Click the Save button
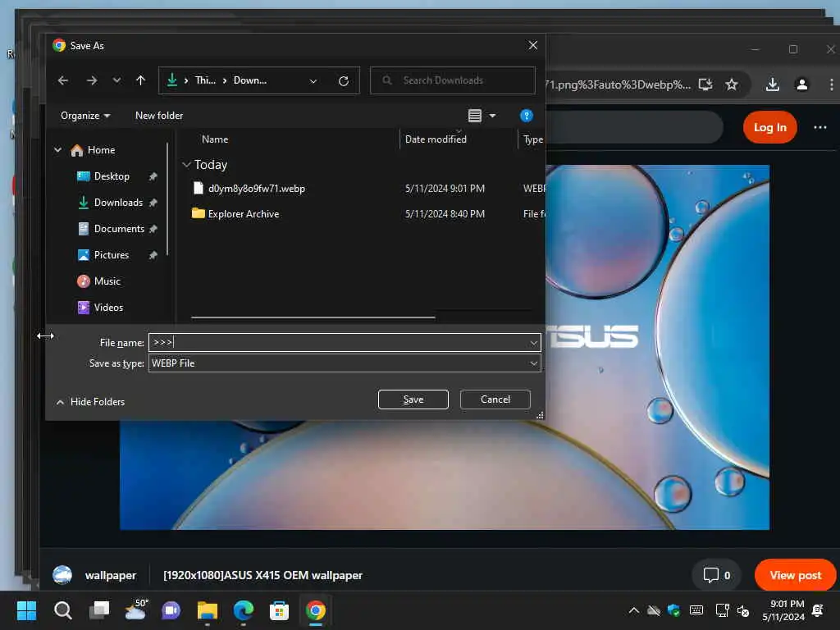This screenshot has width=840, height=630. [x=413, y=399]
